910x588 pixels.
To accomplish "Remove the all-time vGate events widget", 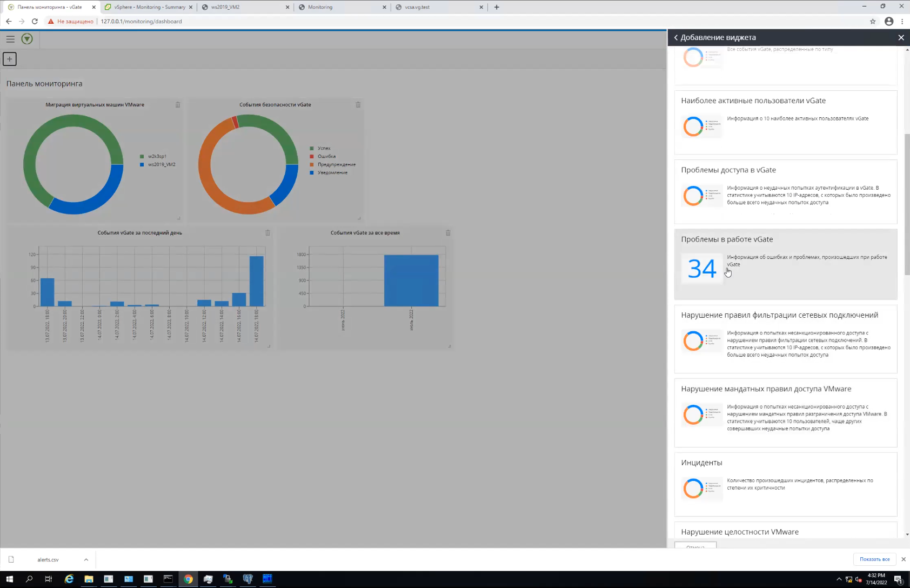I will click(448, 233).
